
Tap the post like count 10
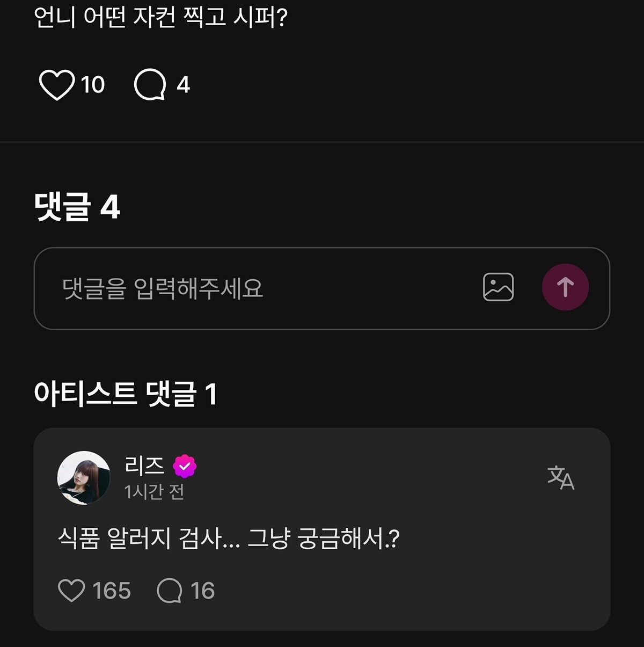pyautogui.click(x=93, y=85)
